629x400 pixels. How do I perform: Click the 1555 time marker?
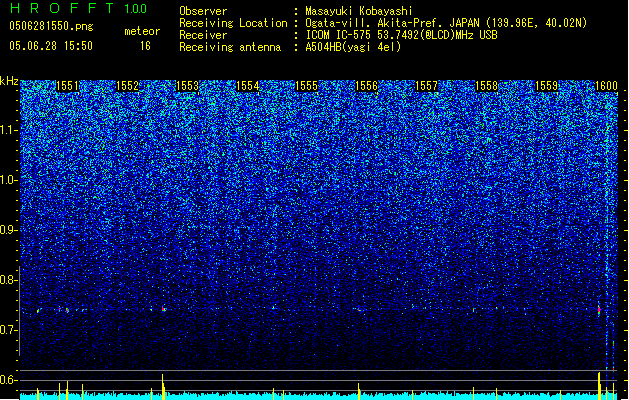(x=306, y=86)
